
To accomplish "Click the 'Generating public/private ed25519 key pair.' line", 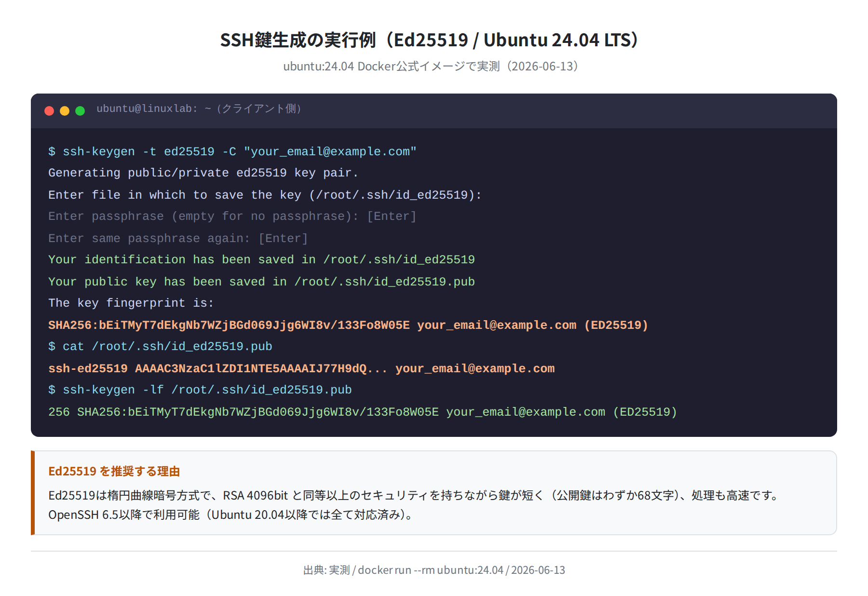I will click(x=203, y=173).
